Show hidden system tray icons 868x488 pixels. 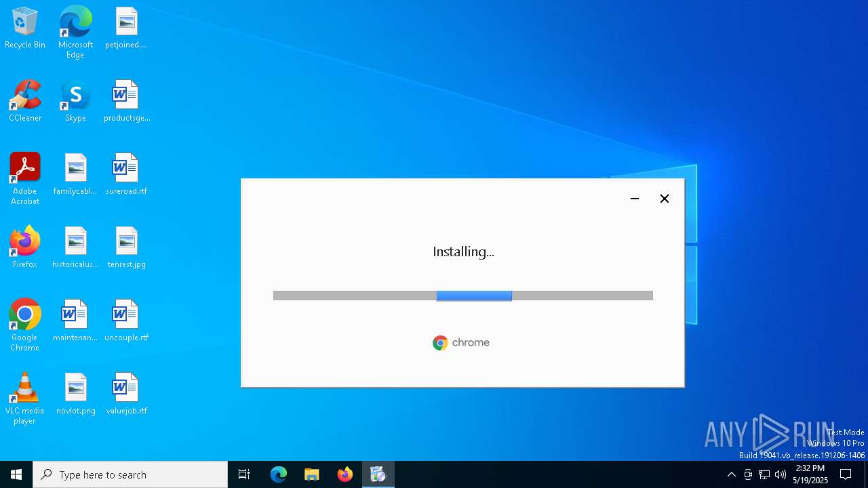(x=731, y=474)
